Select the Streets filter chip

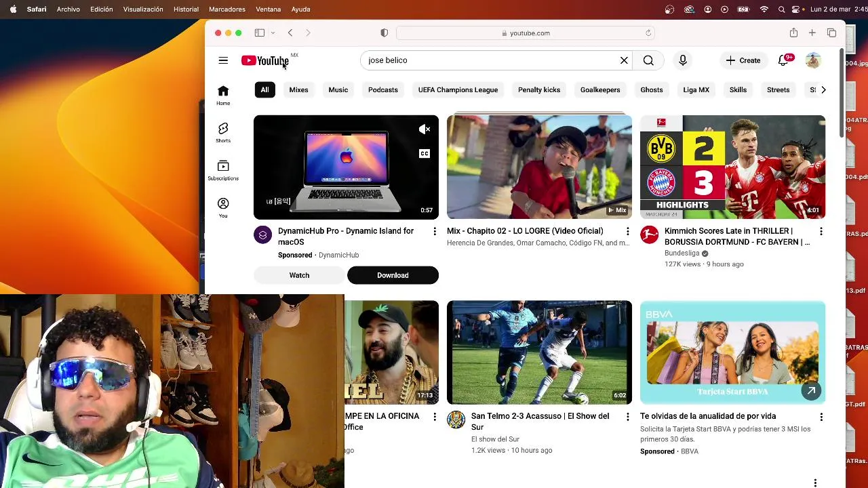(x=778, y=89)
